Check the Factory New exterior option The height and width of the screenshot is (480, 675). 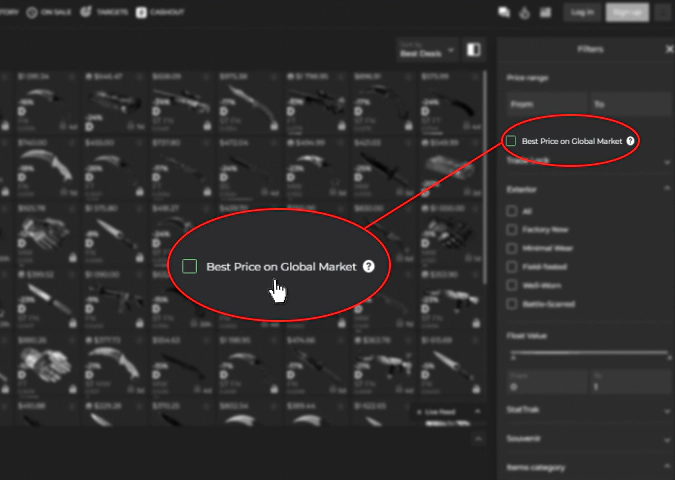(x=512, y=230)
